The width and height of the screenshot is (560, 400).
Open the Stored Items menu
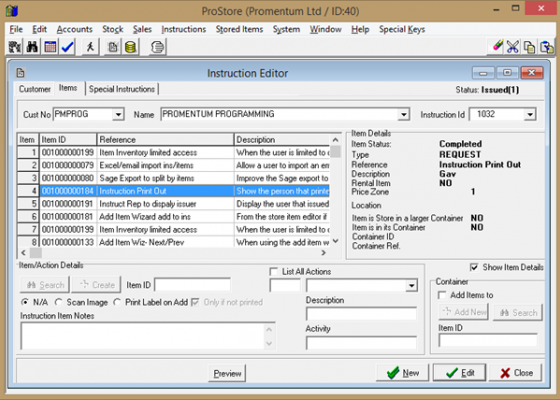[x=239, y=29]
